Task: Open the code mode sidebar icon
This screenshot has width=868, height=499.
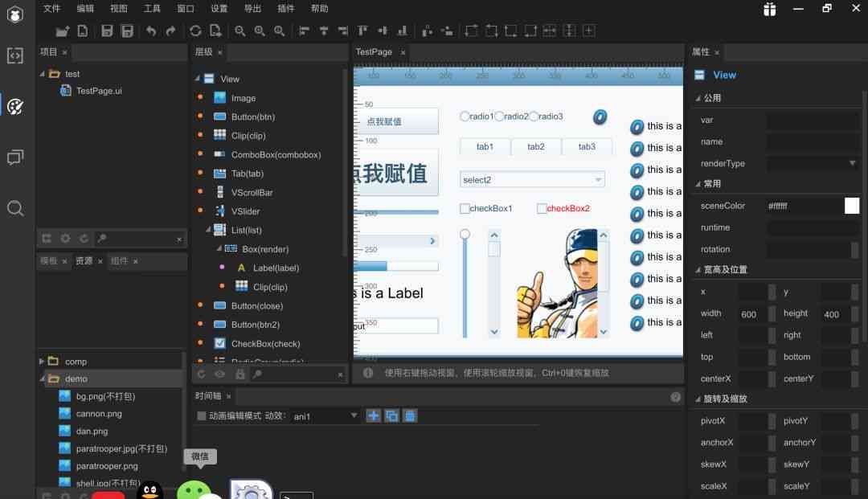Action: click(15, 55)
